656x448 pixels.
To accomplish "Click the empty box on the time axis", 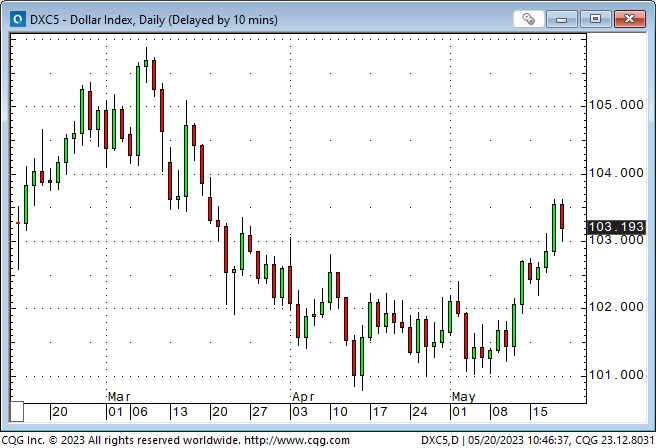I will (17, 412).
